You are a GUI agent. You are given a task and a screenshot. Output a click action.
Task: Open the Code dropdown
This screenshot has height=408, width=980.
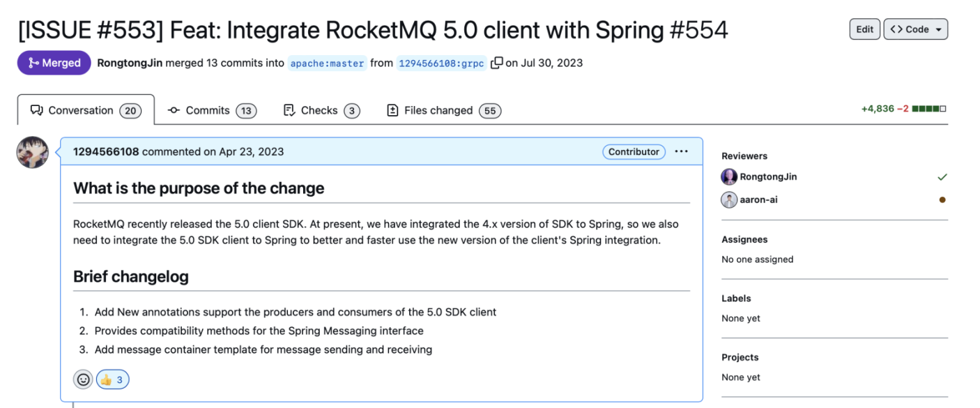(916, 29)
